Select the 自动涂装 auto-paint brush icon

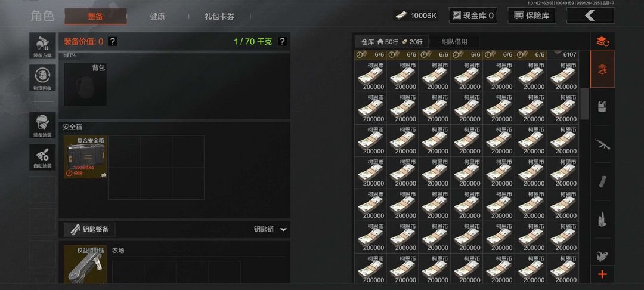[42, 158]
